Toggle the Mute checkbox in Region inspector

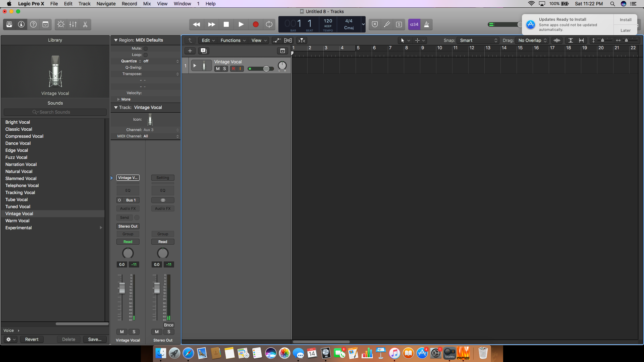pyautogui.click(x=146, y=49)
